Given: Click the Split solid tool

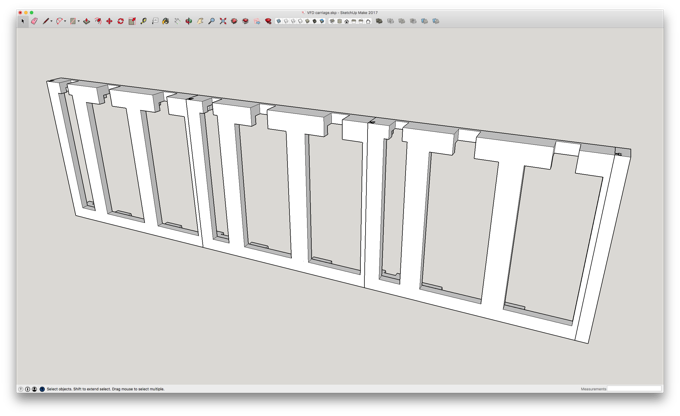Looking at the screenshot, I should pyautogui.click(x=436, y=21).
